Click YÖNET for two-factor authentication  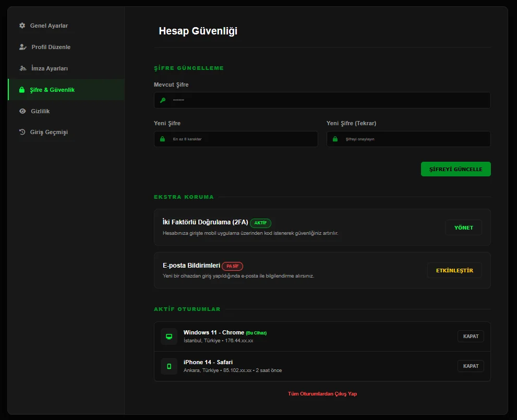(464, 227)
